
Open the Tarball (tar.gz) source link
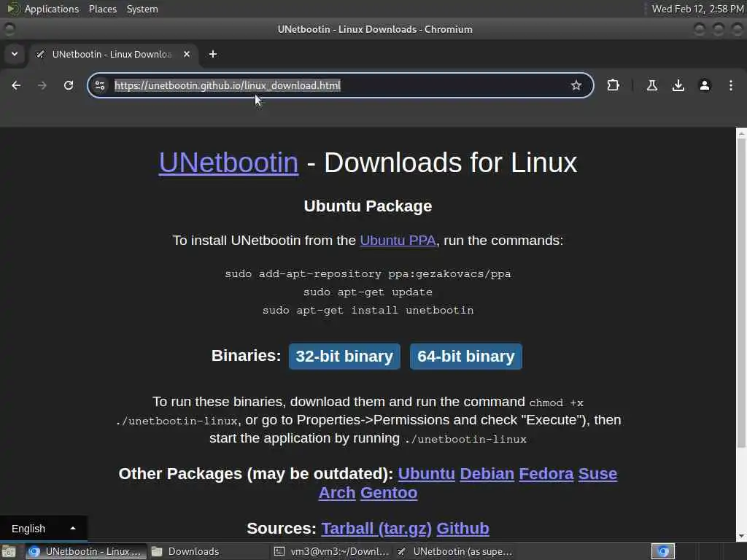tap(376, 529)
